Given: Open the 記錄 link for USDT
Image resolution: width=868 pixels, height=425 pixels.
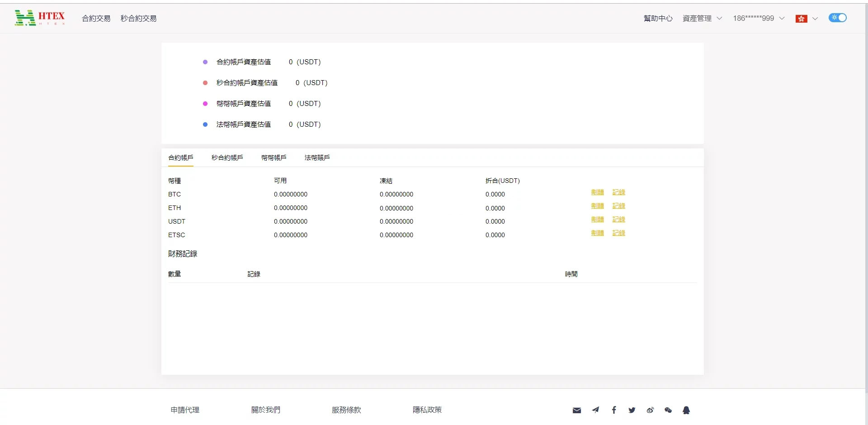Looking at the screenshot, I should 618,220.
